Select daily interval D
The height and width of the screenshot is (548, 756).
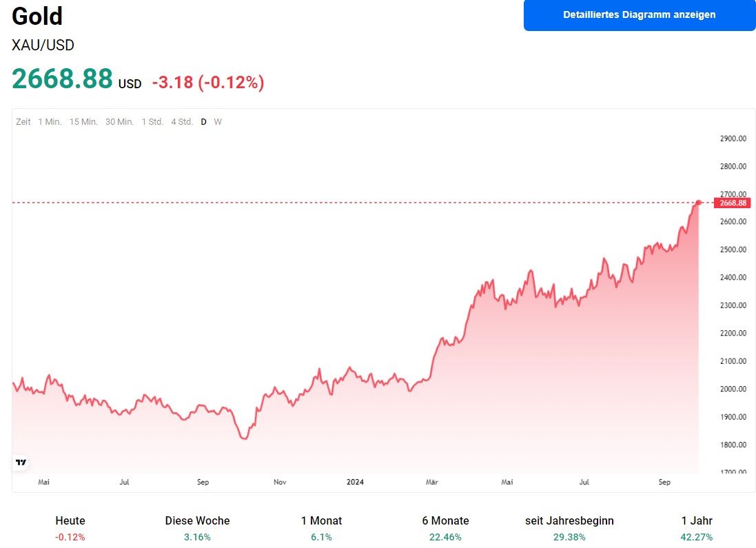[x=203, y=122]
